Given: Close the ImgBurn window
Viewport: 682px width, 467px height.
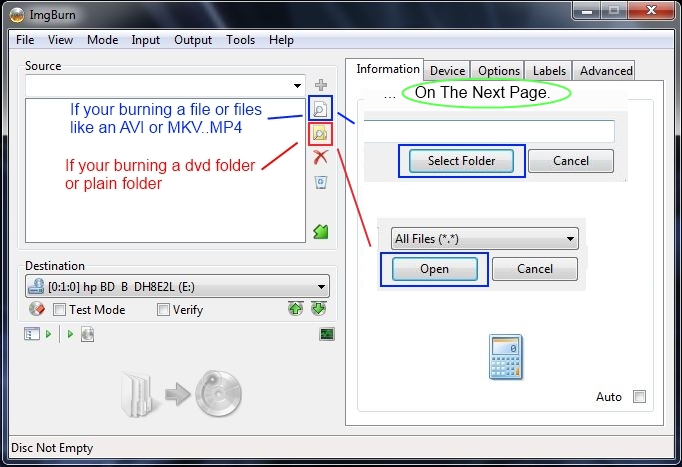Looking at the screenshot, I should 651,10.
